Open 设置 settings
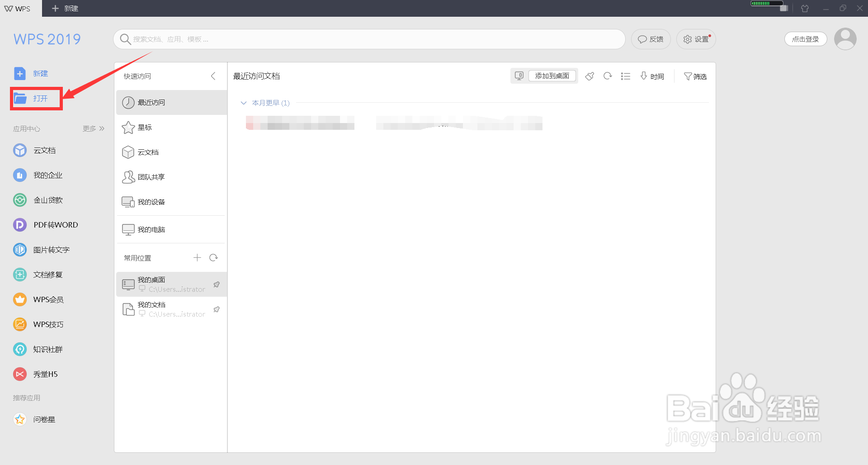This screenshot has width=868, height=465. point(696,39)
